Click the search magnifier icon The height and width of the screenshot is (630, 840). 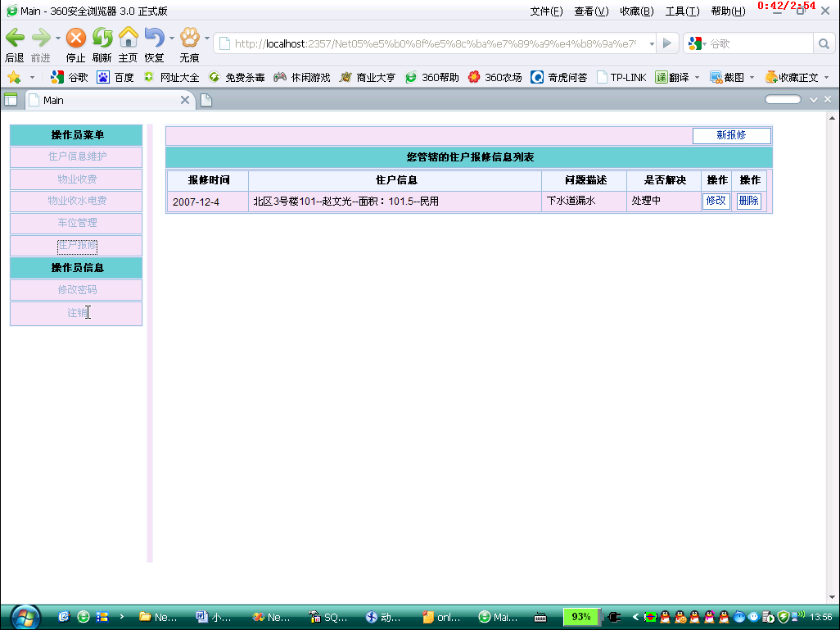[x=824, y=44]
